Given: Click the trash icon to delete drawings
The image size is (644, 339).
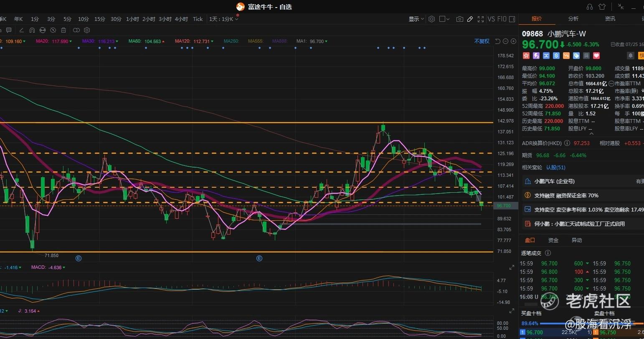Looking at the screenshot, I should click(63, 30).
